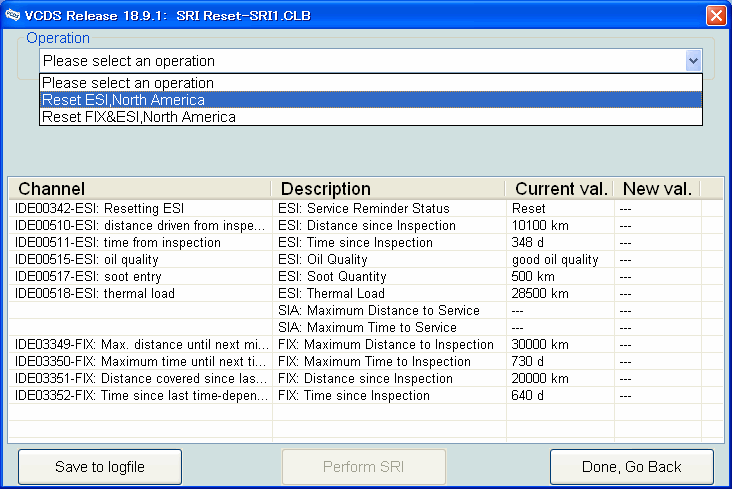Click the Current val. column header
732x489 pixels.
[560, 189]
